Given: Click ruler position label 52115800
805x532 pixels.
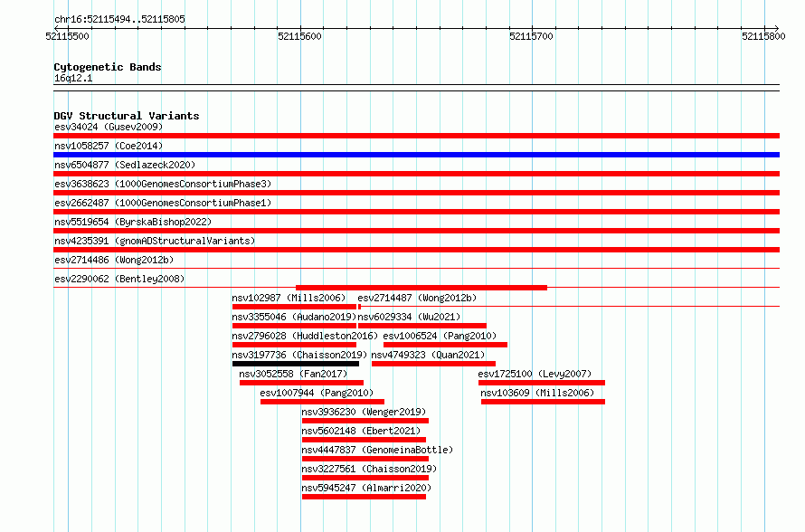Looking at the screenshot, I should click(763, 36).
